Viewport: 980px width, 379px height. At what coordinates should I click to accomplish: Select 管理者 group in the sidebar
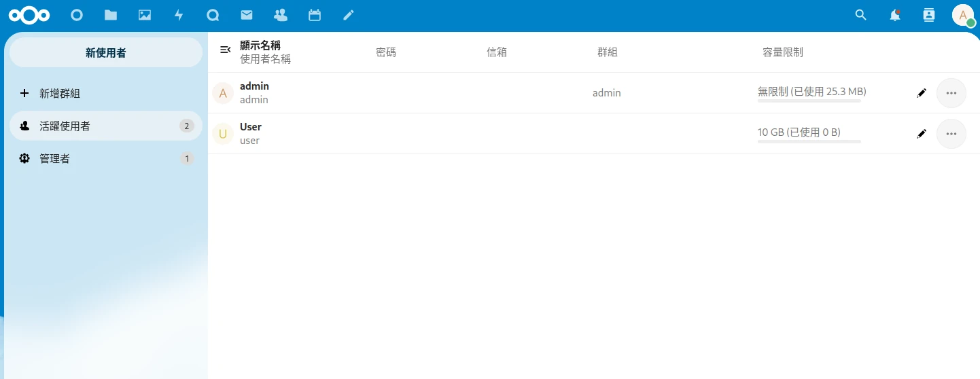(54, 158)
